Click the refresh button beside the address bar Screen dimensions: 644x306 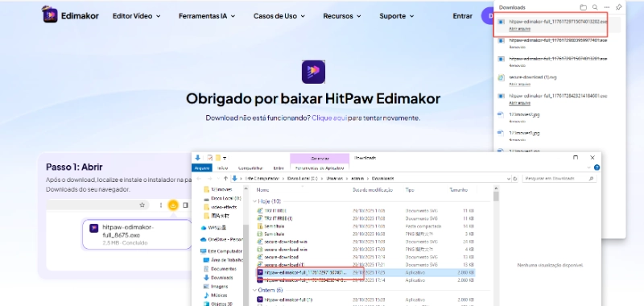(x=515, y=179)
